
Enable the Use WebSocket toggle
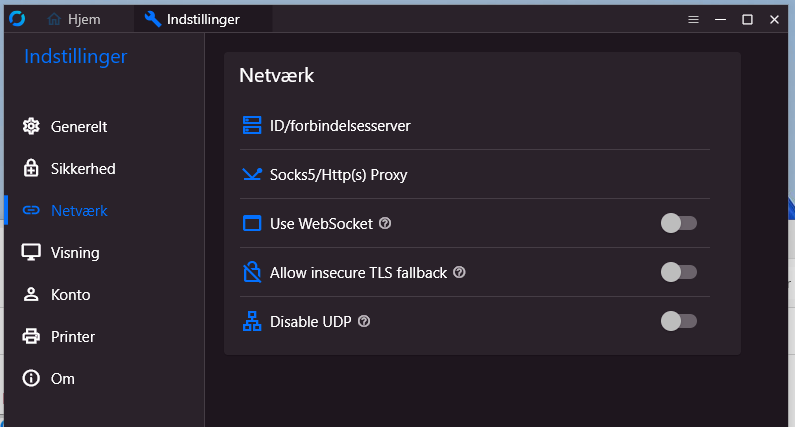[x=678, y=223]
